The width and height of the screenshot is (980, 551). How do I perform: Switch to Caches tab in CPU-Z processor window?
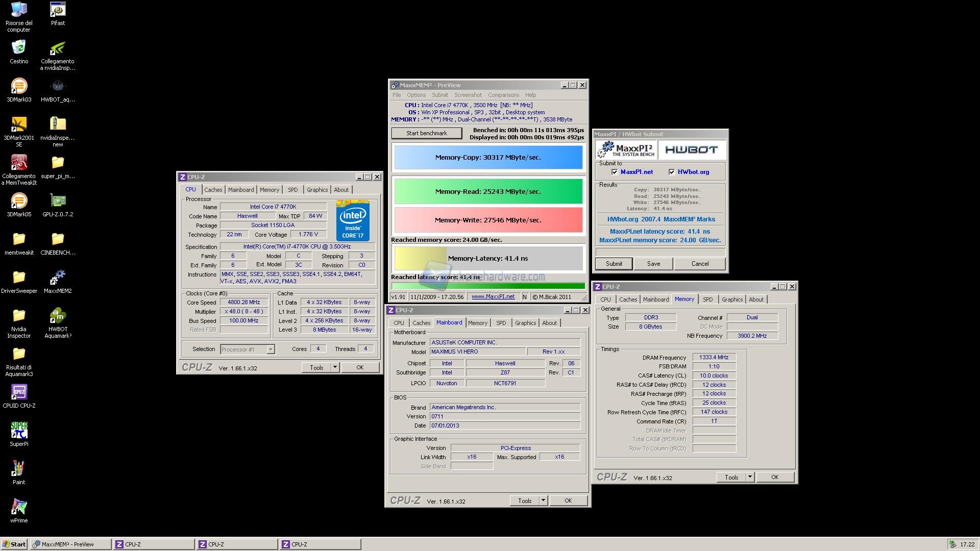(x=213, y=190)
